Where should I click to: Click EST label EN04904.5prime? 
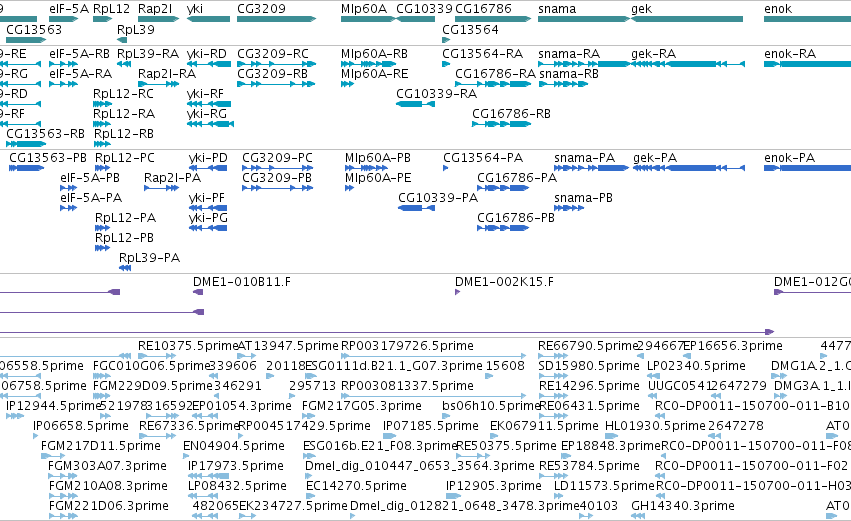point(233,446)
